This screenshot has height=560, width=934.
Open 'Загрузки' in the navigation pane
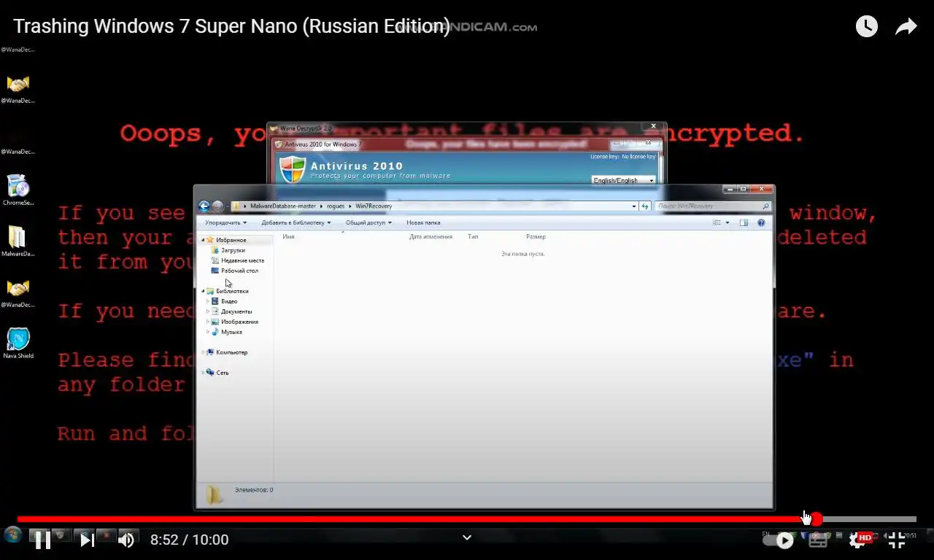233,250
